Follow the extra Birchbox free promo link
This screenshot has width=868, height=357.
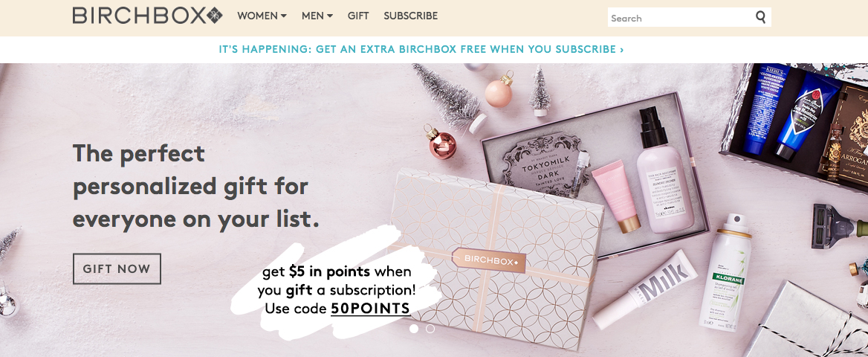tap(421, 49)
